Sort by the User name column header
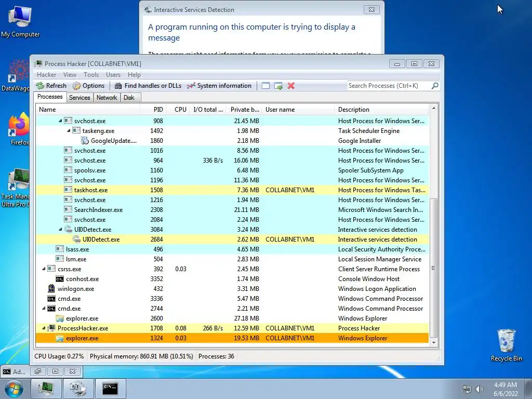 tap(298, 110)
